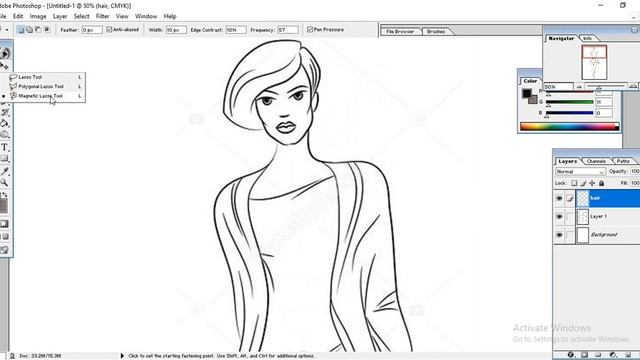Viewport: 640px width, 360px height.
Task: Click the Color panel tab
Action: 530,81
